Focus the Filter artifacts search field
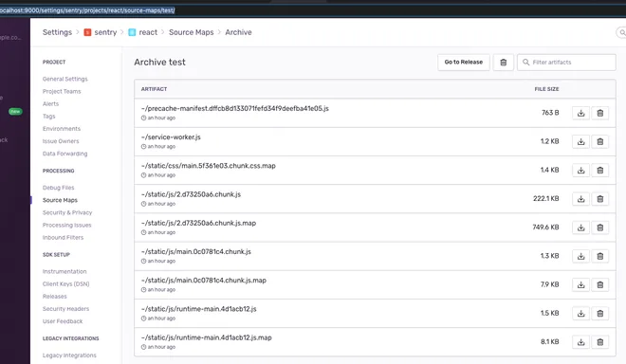This screenshot has height=364, width=626. [566, 63]
